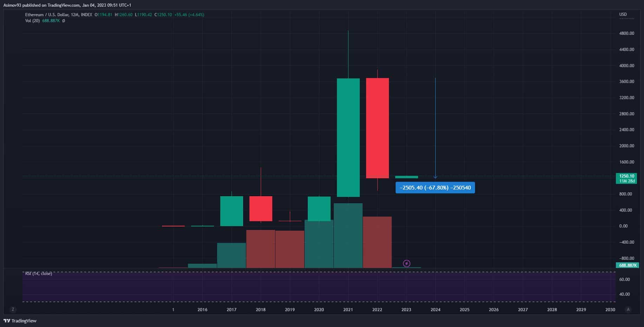Viewport: 644px width, 327px height.
Task: Click the red 2018 candle body
Action: coord(261,209)
